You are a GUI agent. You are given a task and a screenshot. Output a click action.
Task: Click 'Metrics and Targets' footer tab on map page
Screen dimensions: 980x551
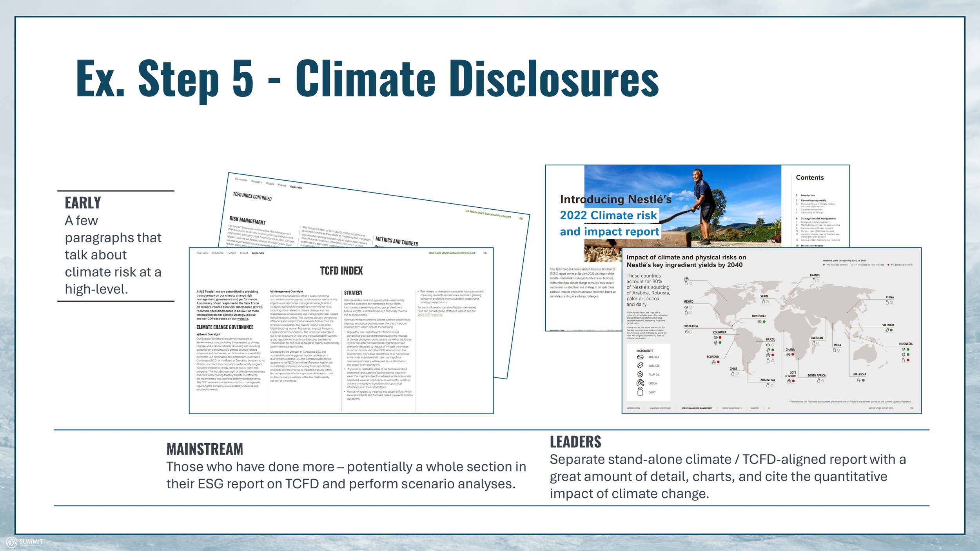(x=732, y=408)
